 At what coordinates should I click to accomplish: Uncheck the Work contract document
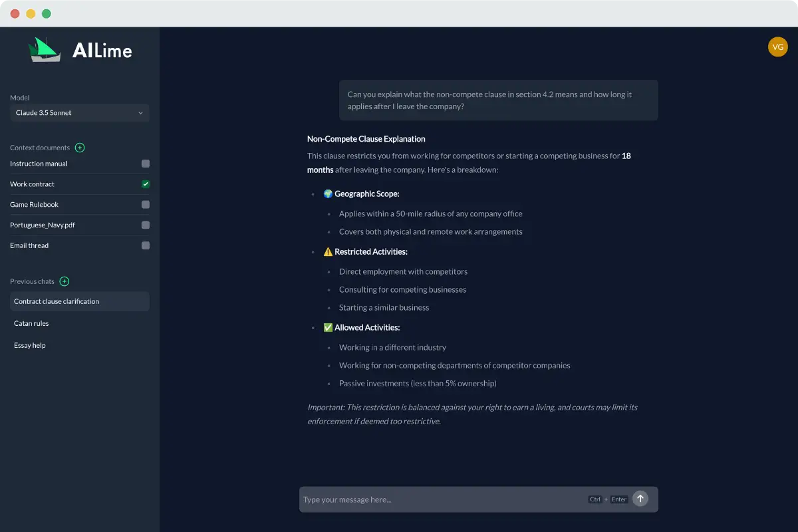point(146,184)
